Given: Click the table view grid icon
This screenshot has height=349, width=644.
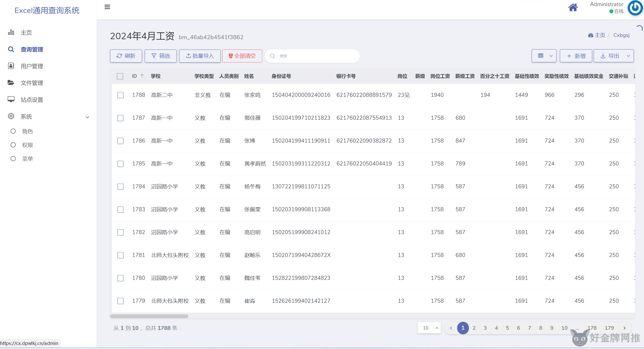Looking at the screenshot, I should (541, 56).
